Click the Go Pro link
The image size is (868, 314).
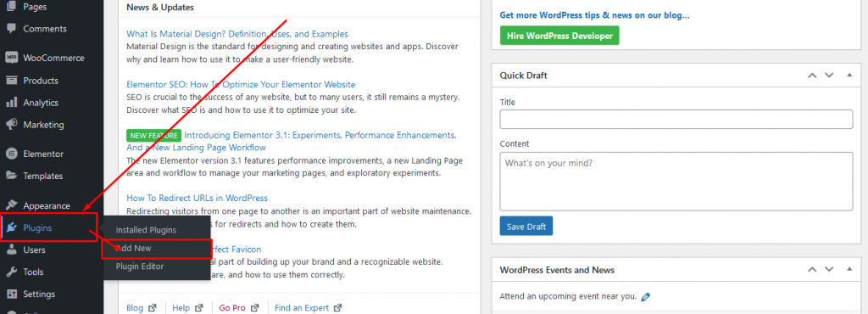[x=232, y=308]
